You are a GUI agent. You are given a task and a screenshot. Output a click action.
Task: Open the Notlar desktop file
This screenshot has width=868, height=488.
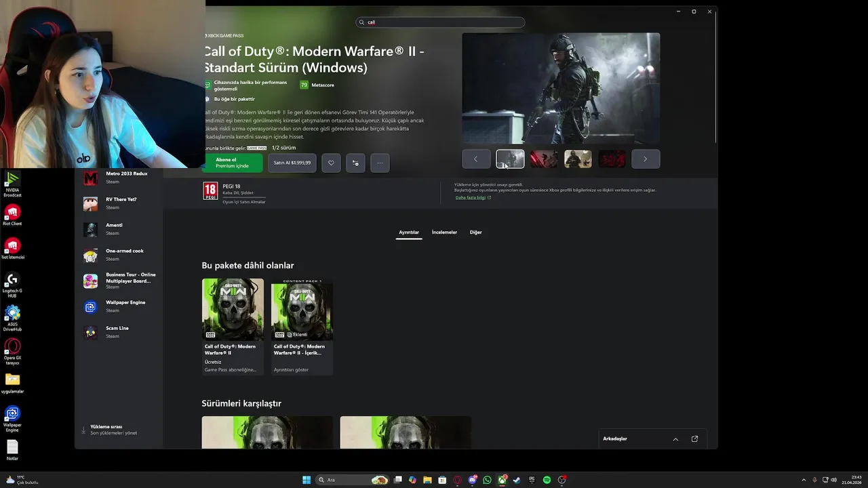coord(12,450)
